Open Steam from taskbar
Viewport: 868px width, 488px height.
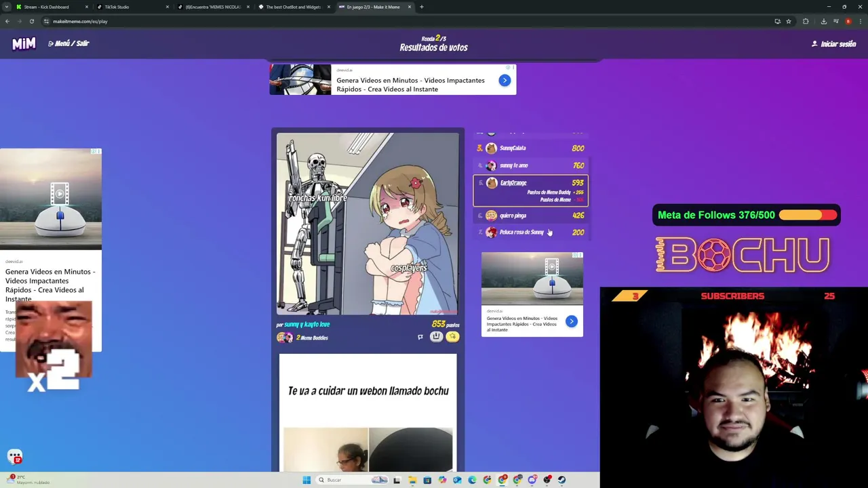(x=561, y=480)
